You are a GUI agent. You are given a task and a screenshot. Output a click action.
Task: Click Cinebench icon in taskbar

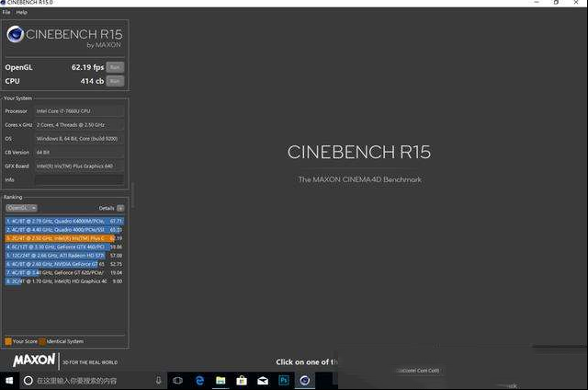305,381
